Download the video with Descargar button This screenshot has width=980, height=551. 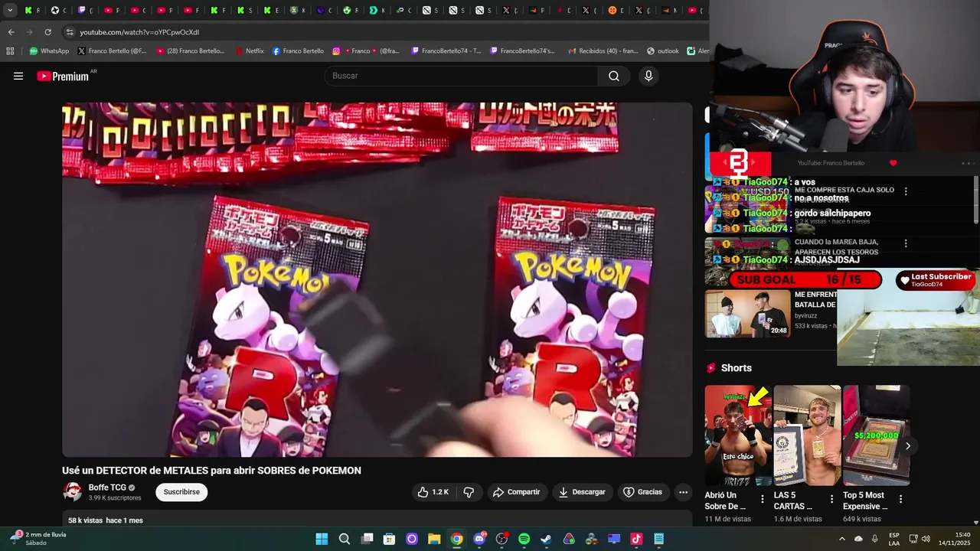coord(582,492)
